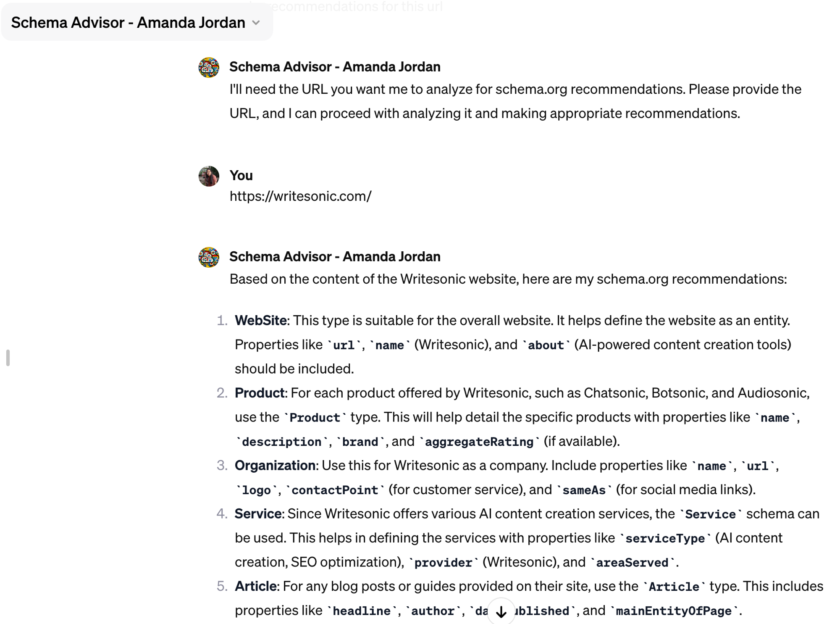Click the first Schema Advisor avatar icon
The image size is (840, 624).
click(209, 67)
